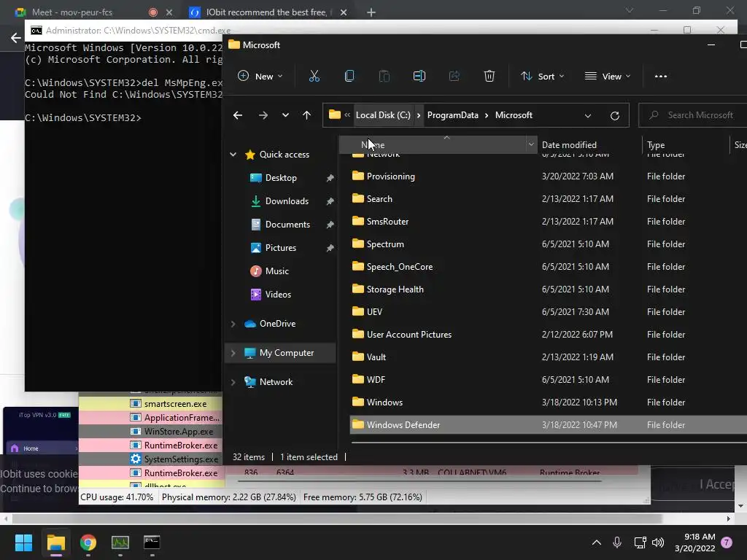Click the Search Microsoft field

click(693, 115)
